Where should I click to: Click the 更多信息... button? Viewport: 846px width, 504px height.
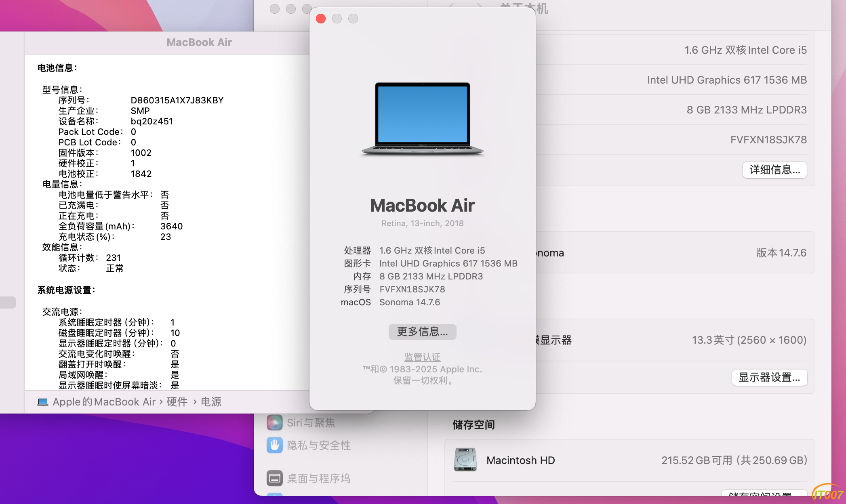(x=423, y=332)
